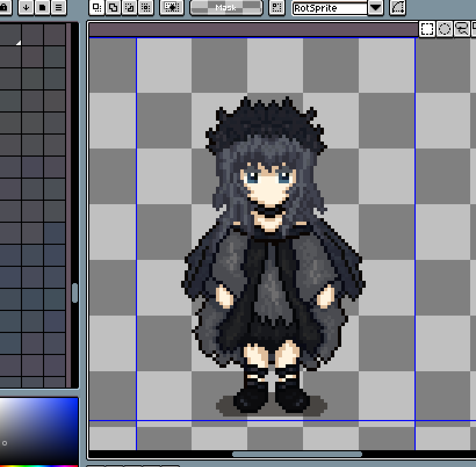476x467 pixels.
Task: Choose the Replace selection mode icon
Action: point(96,8)
